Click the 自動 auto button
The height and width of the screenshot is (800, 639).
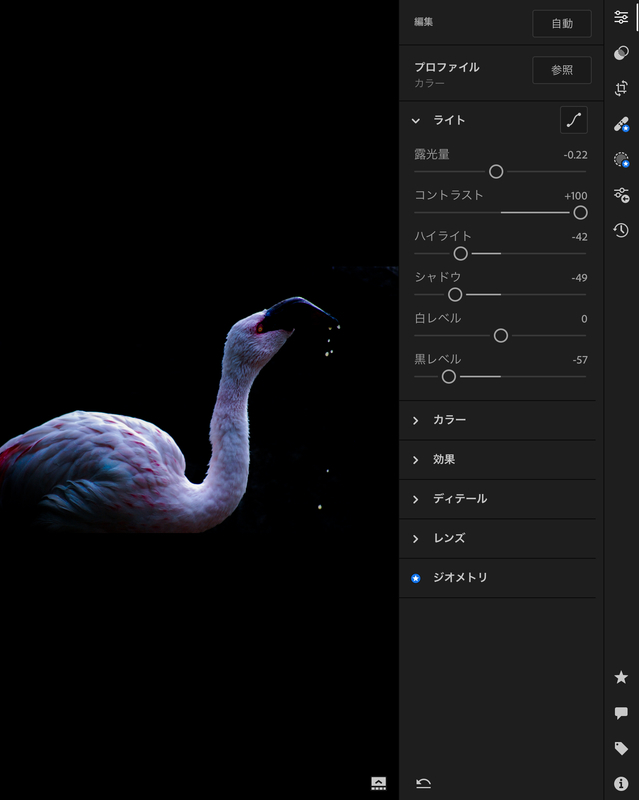click(x=562, y=23)
